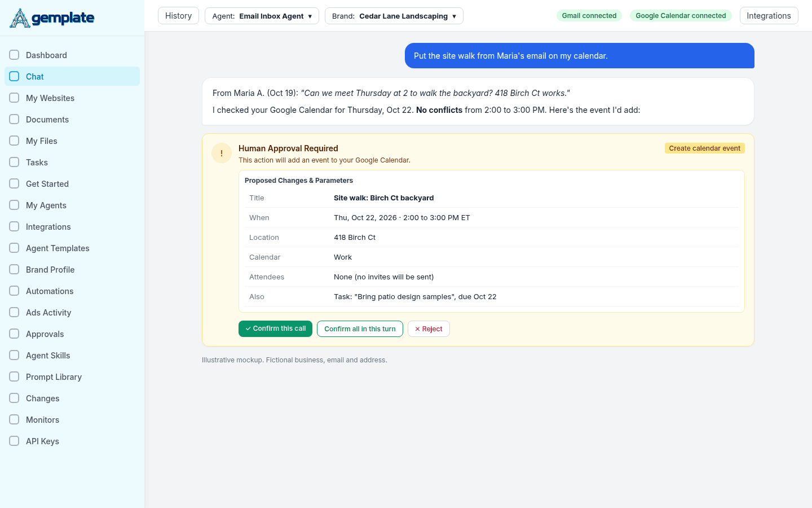Click the Tasks sidebar icon
This screenshot has width=812, height=508.
pos(14,162)
